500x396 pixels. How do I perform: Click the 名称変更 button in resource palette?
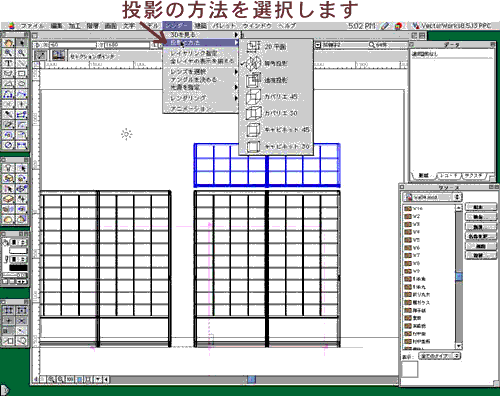[x=481, y=236]
